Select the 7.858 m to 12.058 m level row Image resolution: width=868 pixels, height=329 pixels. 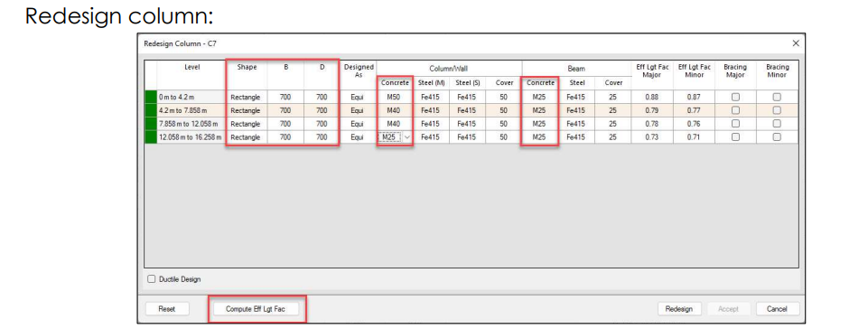coord(471,124)
